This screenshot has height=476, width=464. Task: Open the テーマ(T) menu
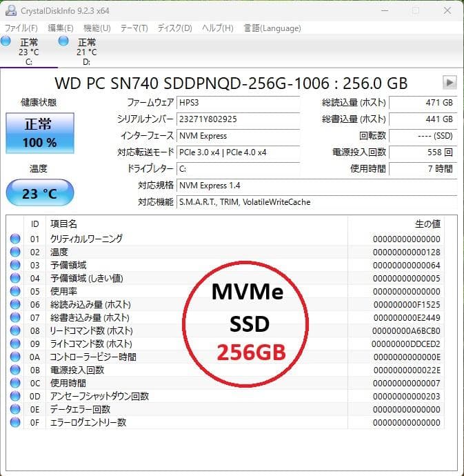pos(134,28)
